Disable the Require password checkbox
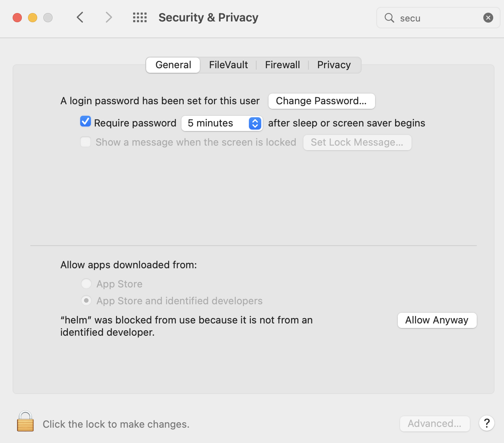504x443 pixels. (85, 121)
